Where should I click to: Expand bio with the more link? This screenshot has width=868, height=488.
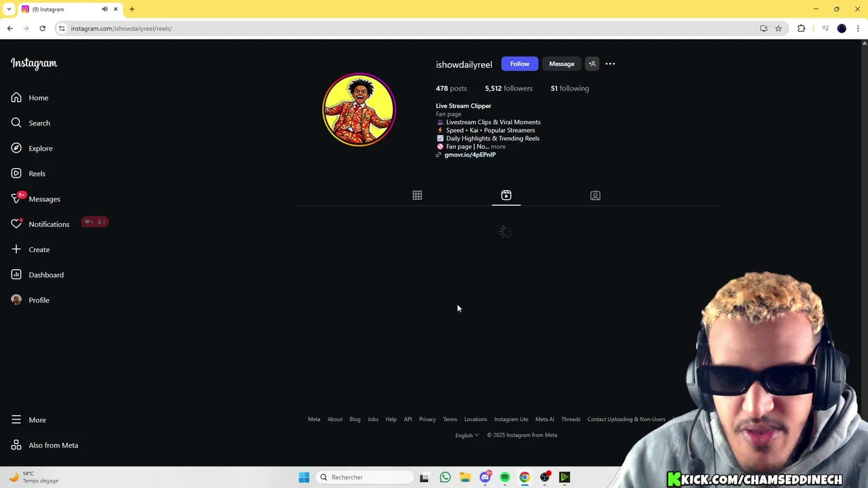tap(498, 146)
